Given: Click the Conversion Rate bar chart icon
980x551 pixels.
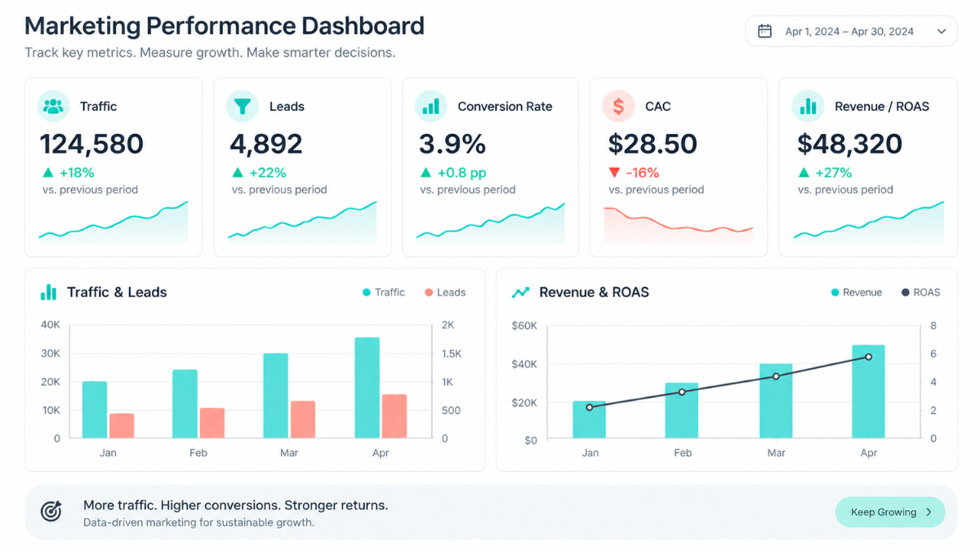Looking at the screenshot, I should click(430, 106).
